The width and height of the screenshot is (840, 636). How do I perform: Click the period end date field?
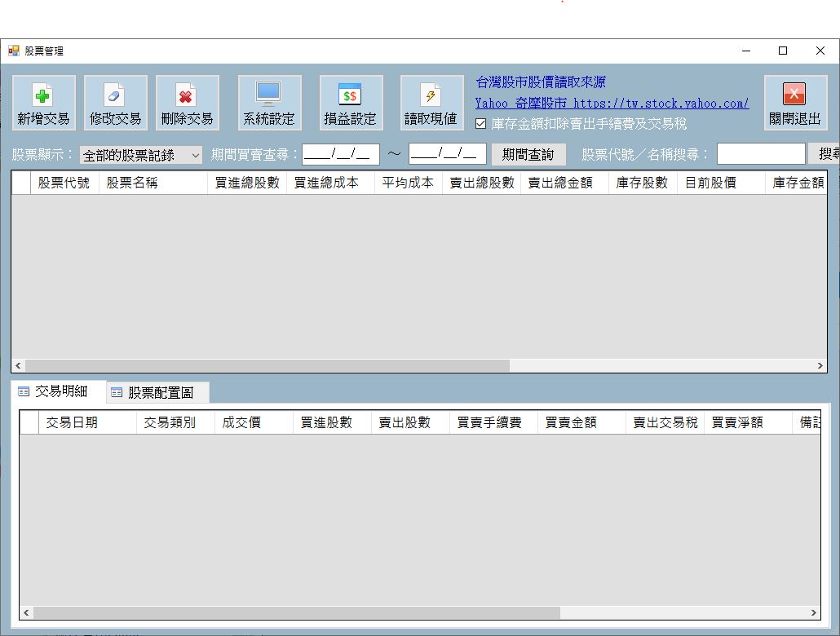tap(448, 154)
